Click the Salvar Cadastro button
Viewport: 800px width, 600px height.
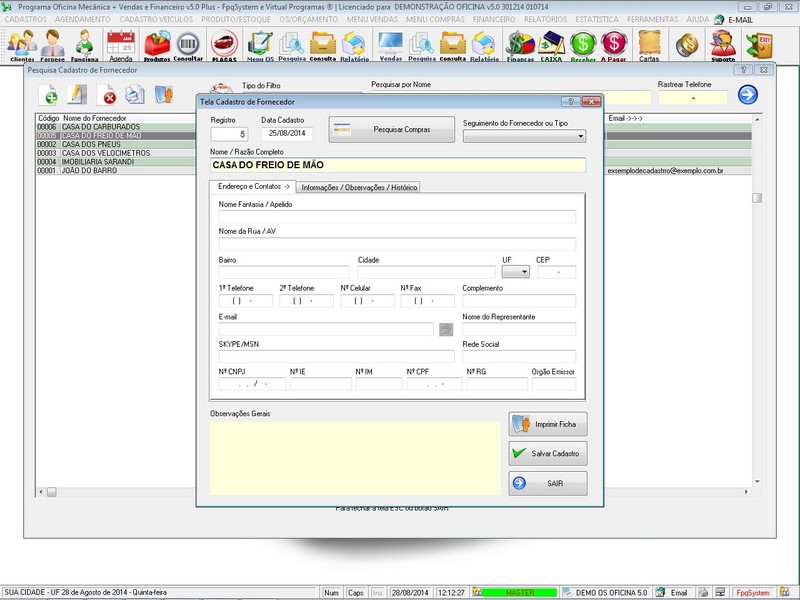(x=548, y=453)
